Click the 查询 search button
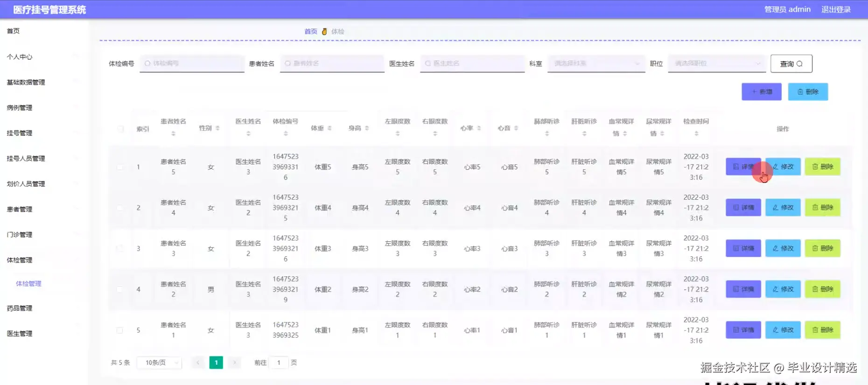Image resolution: width=868 pixels, height=385 pixels. click(791, 63)
